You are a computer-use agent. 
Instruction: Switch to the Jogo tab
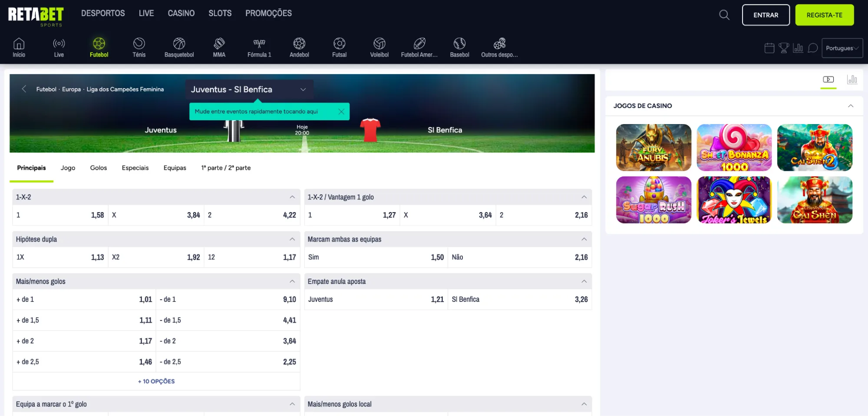point(68,168)
